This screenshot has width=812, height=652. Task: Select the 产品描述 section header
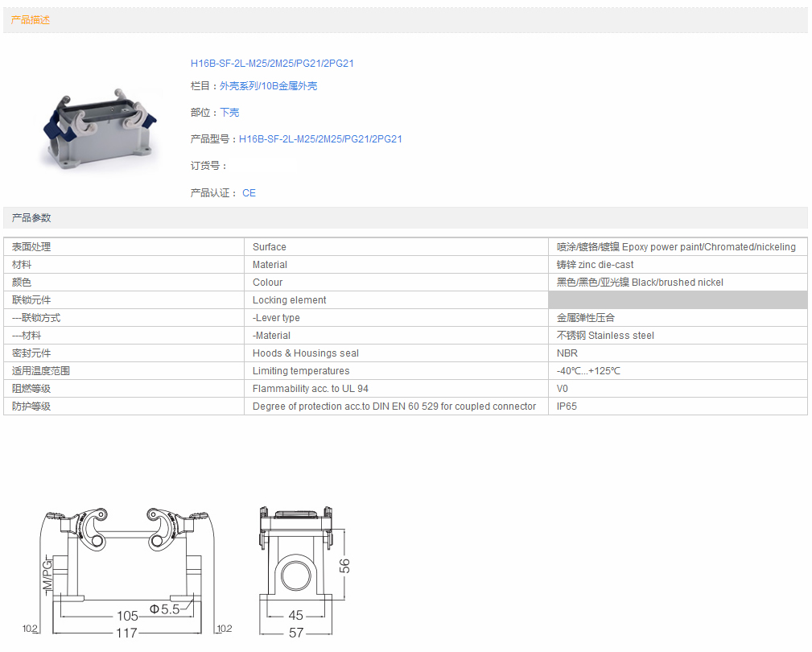point(31,20)
